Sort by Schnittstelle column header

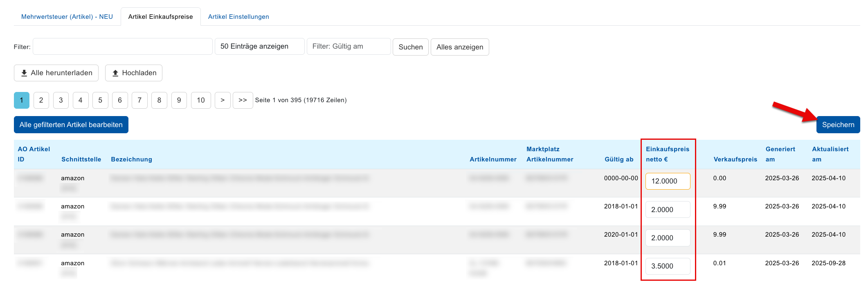click(81, 159)
